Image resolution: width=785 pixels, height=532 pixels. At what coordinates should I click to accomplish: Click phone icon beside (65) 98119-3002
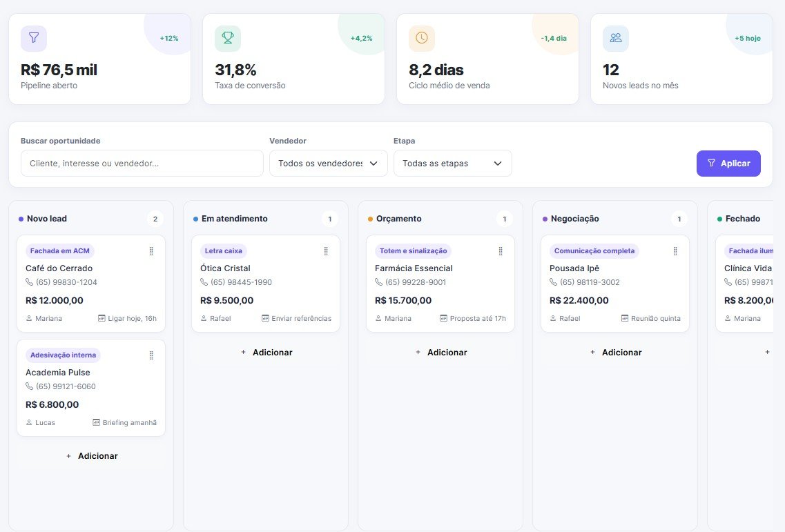[x=553, y=282]
